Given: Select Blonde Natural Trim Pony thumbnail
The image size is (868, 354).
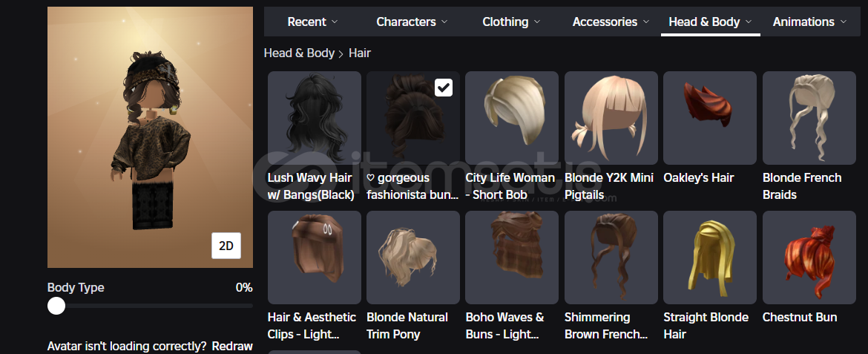Looking at the screenshot, I should click(x=413, y=258).
